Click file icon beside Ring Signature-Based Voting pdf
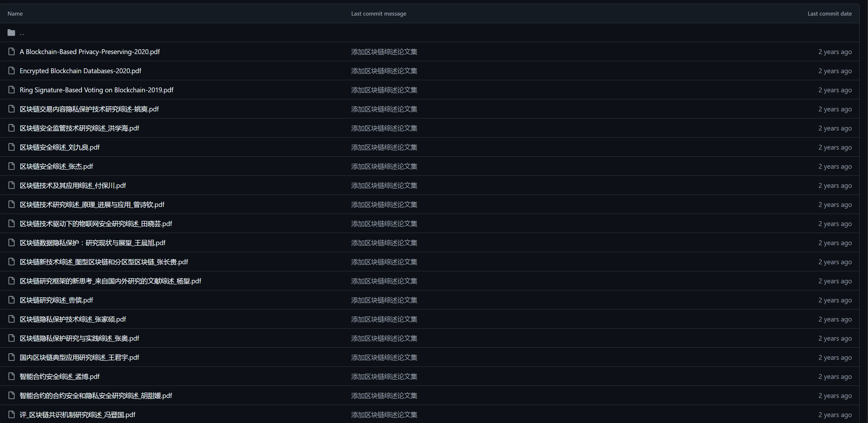Screen dimensions: 868x423 click(12, 90)
